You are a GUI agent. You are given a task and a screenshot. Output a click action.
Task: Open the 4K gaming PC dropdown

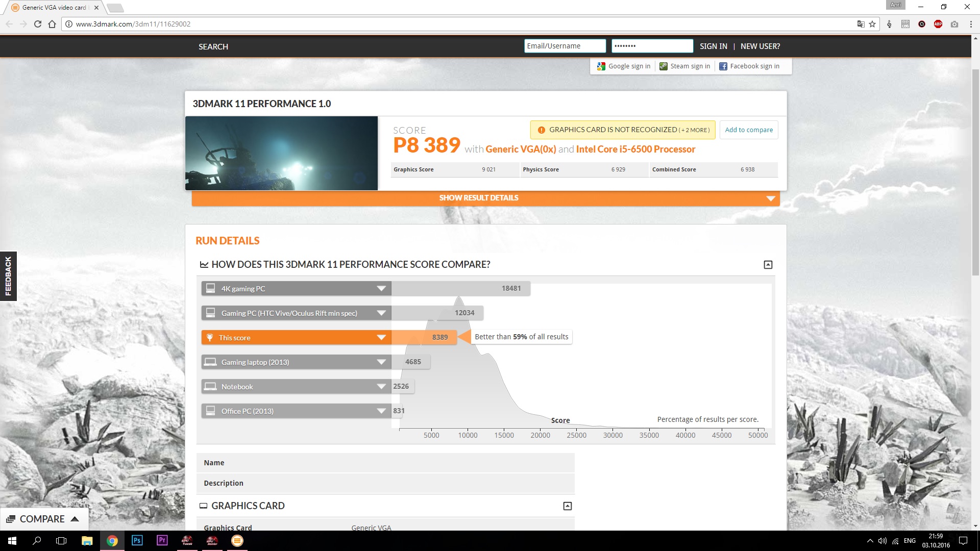pyautogui.click(x=381, y=289)
